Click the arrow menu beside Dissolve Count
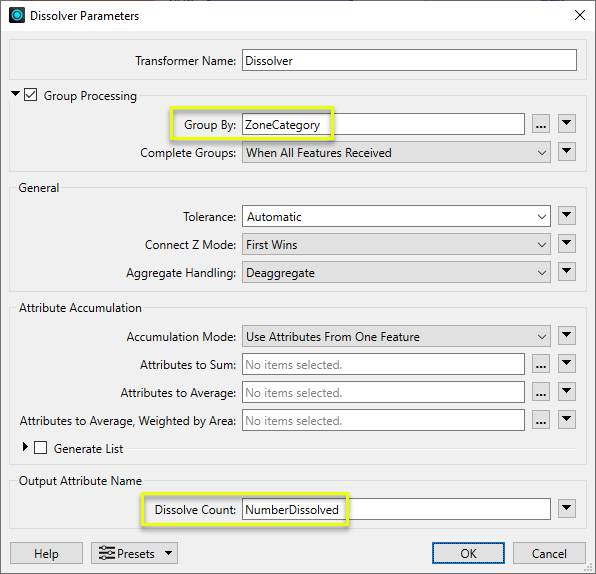This screenshot has height=574, width=596. pyautogui.click(x=567, y=509)
